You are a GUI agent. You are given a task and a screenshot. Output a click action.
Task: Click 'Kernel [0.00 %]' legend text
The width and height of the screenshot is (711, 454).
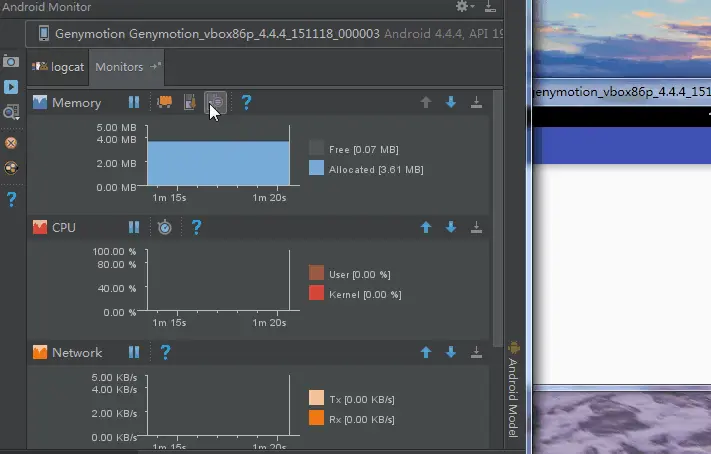tap(365, 295)
